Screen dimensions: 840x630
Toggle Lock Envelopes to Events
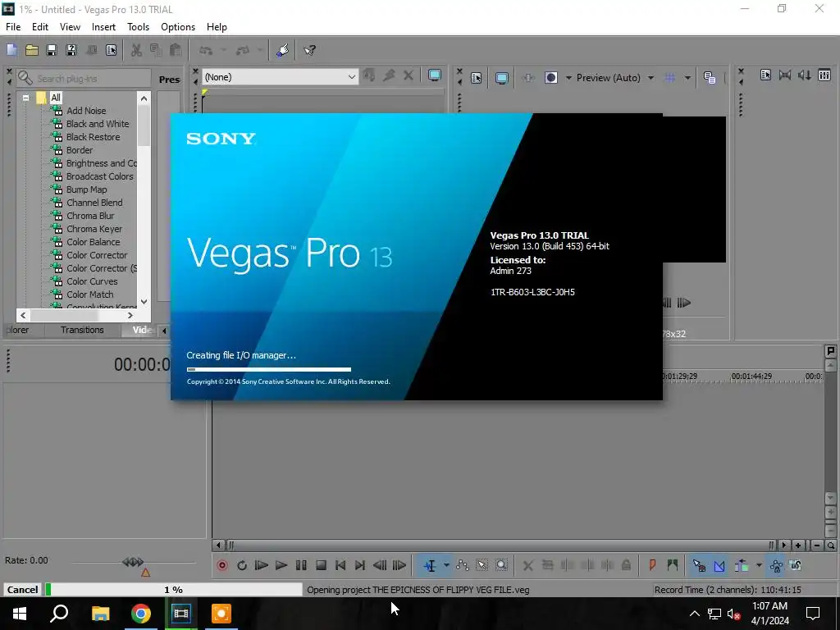(x=776, y=565)
